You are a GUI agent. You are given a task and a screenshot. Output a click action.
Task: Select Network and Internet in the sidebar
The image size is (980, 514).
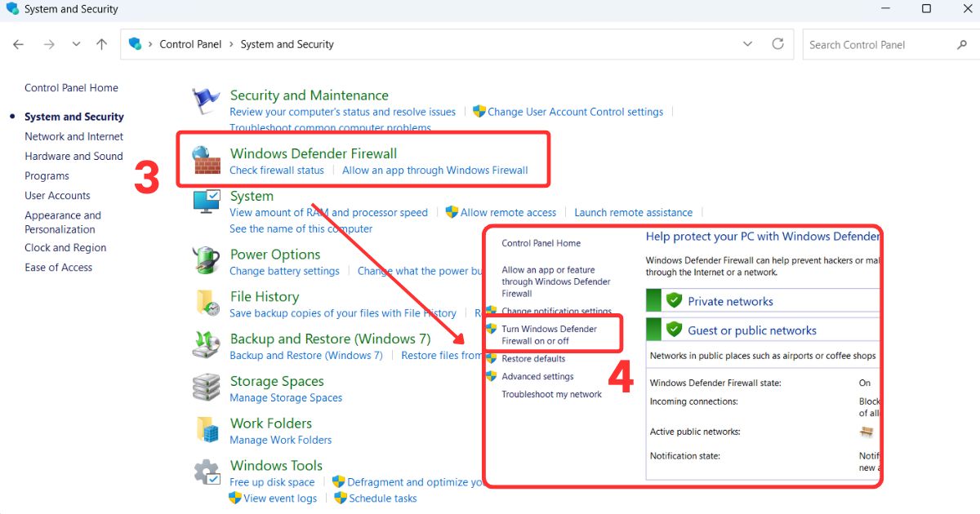[73, 136]
